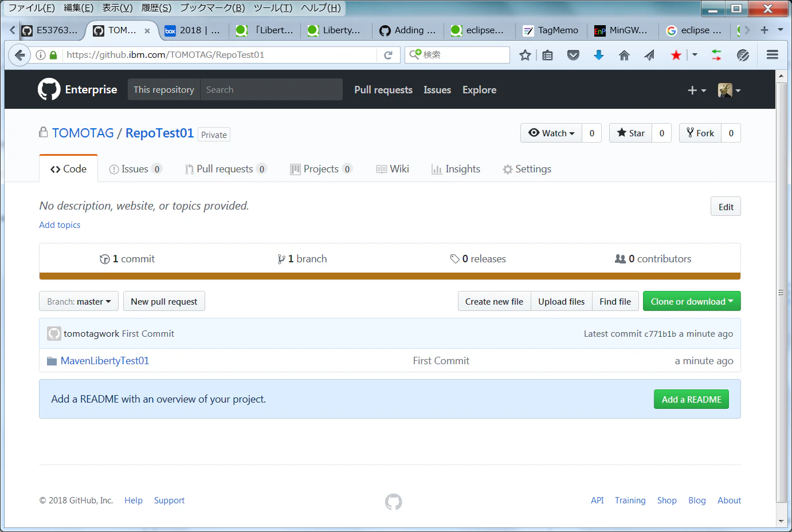
Task: Show the list-all-tabs dropdown arrow
Action: [x=781, y=30]
